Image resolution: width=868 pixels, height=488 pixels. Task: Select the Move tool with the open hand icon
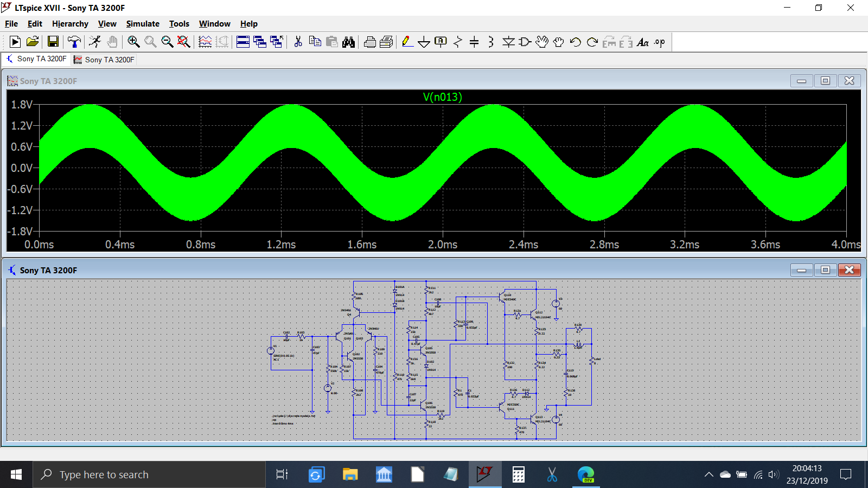click(542, 42)
